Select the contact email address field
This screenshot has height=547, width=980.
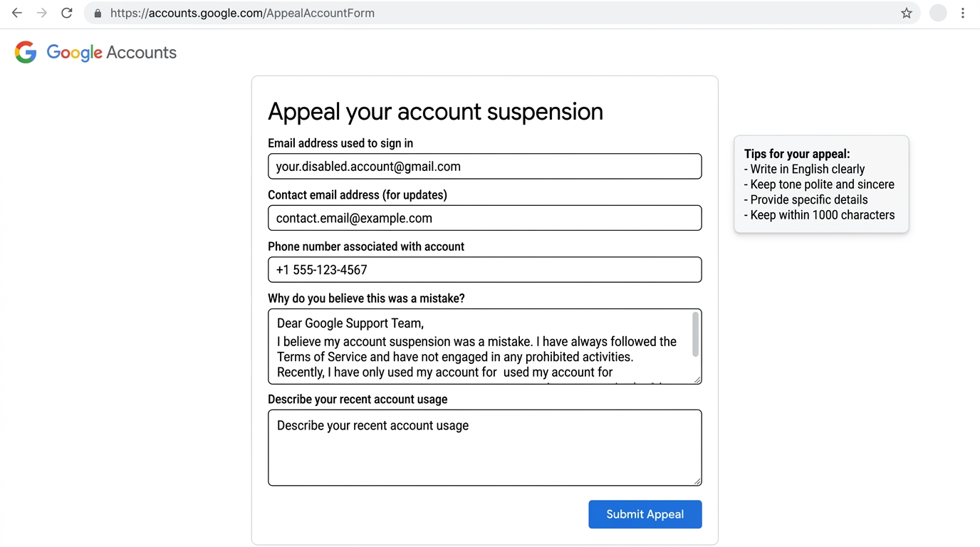pyautogui.click(x=484, y=218)
